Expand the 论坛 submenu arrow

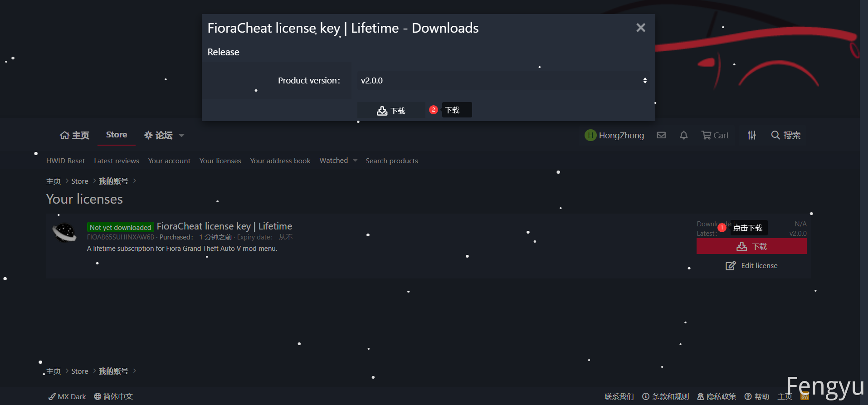point(181,135)
